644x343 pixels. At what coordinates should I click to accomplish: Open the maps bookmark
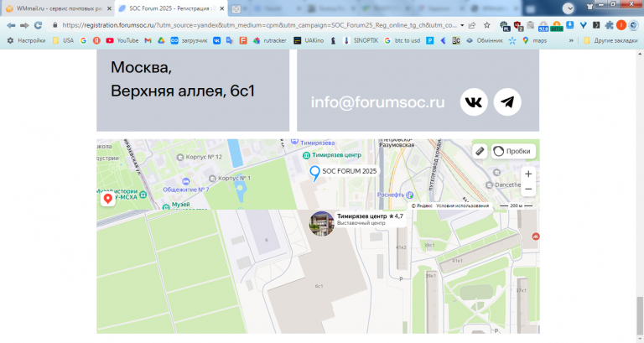coord(534,40)
